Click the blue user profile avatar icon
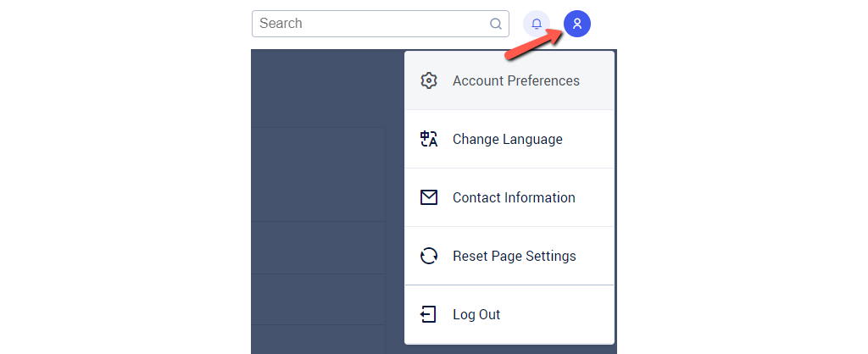This screenshot has width=868, height=354. click(577, 24)
